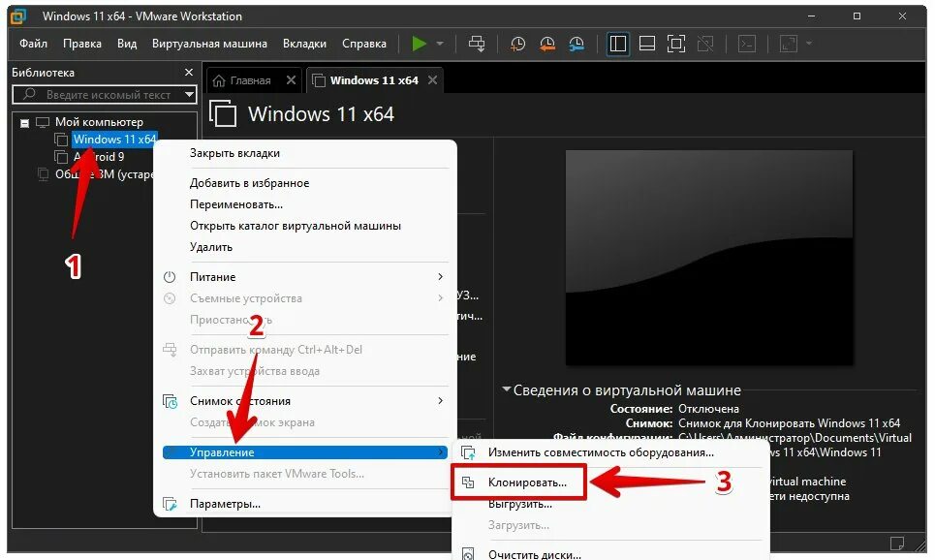Open the Правка menu

[x=82, y=44]
